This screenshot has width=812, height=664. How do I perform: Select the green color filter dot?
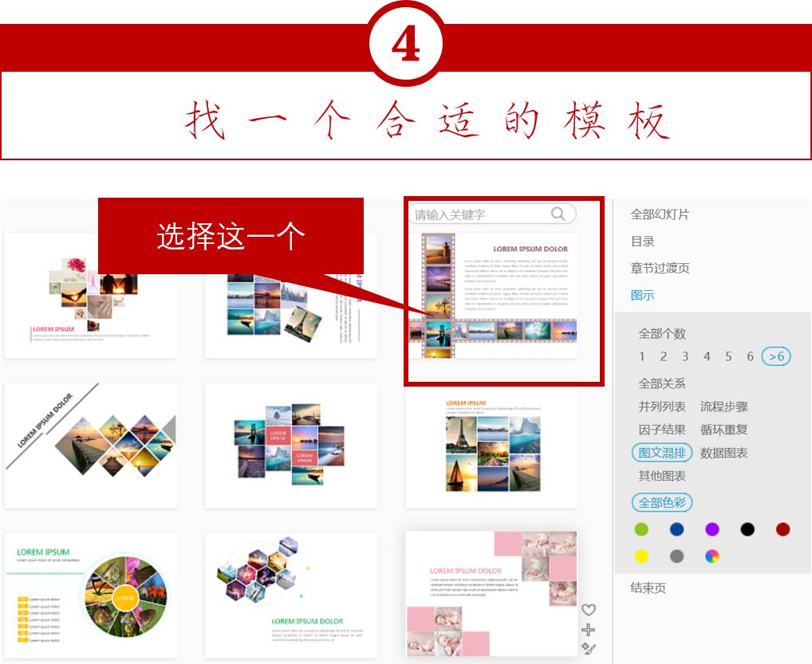tap(640, 528)
